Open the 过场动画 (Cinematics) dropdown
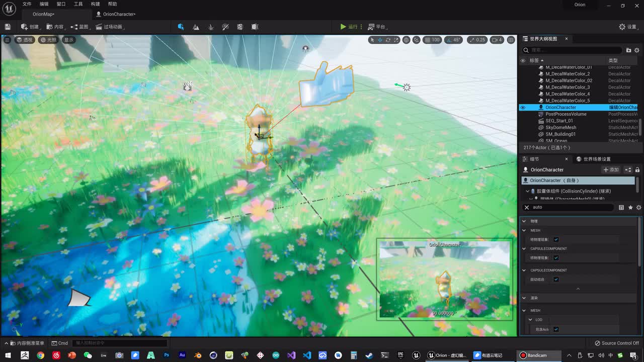Viewport: 644px width, 362px height. pyautogui.click(x=109, y=27)
